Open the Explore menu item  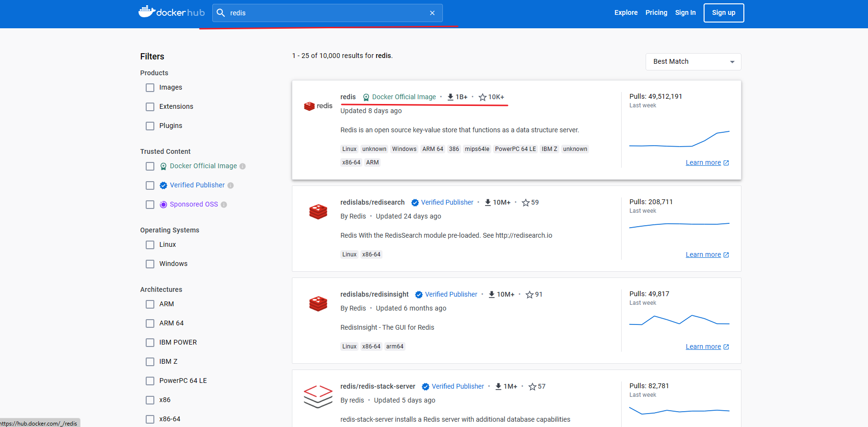tap(626, 13)
